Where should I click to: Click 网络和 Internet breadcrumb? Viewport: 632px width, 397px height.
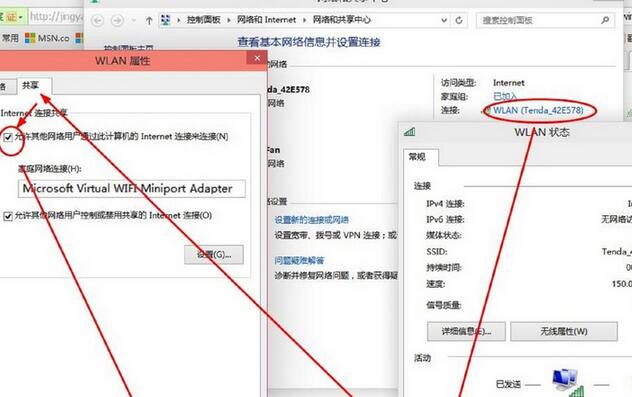(266, 20)
